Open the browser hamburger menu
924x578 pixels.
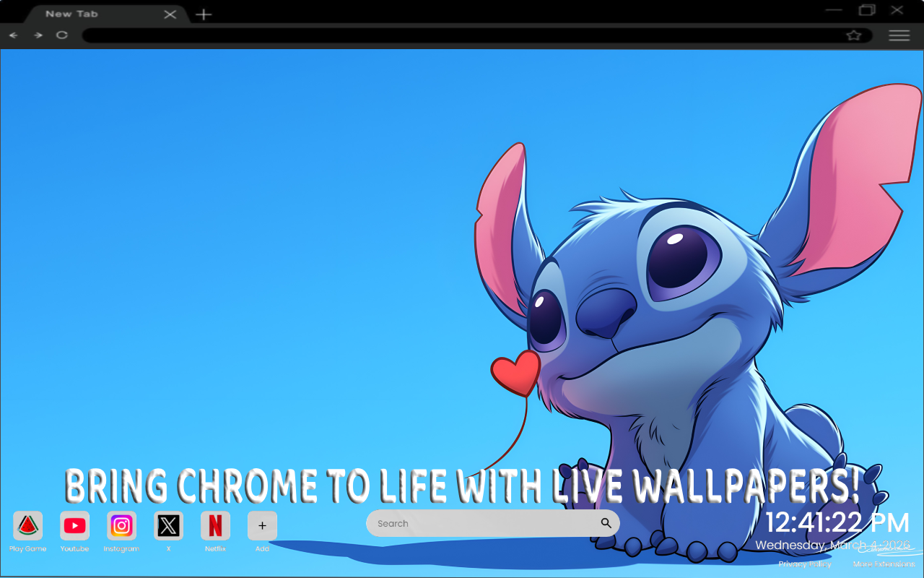(899, 35)
